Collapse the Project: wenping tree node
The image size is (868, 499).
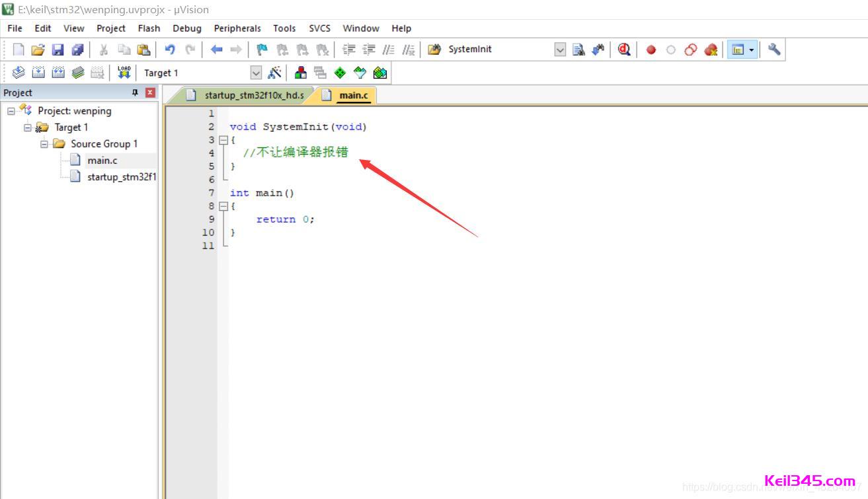coord(11,111)
